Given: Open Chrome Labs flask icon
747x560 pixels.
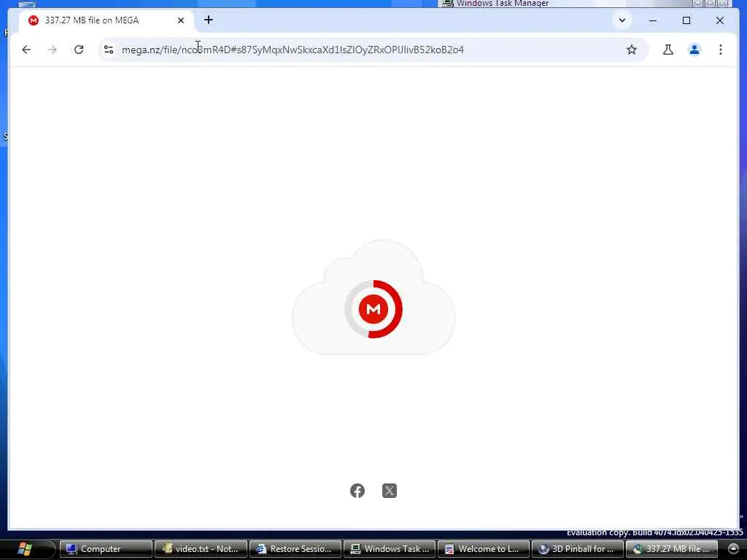Looking at the screenshot, I should pos(668,50).
